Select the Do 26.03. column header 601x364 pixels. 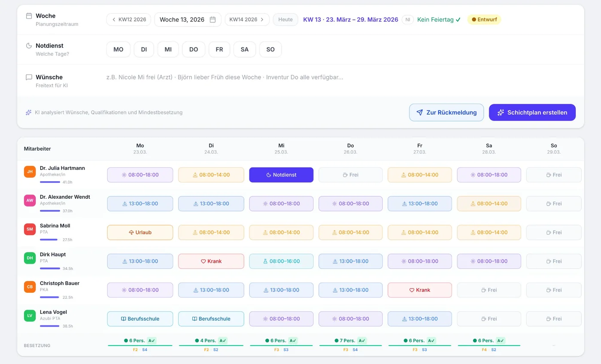(351, 149)
